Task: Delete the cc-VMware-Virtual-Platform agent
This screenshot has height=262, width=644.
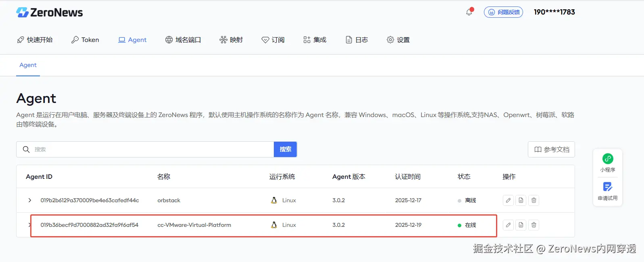Action: tap(534, 225)
